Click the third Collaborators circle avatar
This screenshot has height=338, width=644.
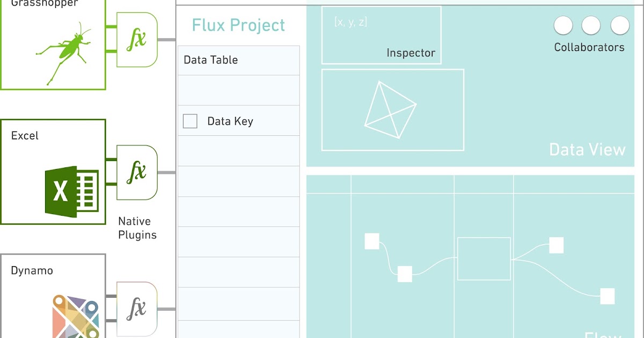(x=620, y=25)
